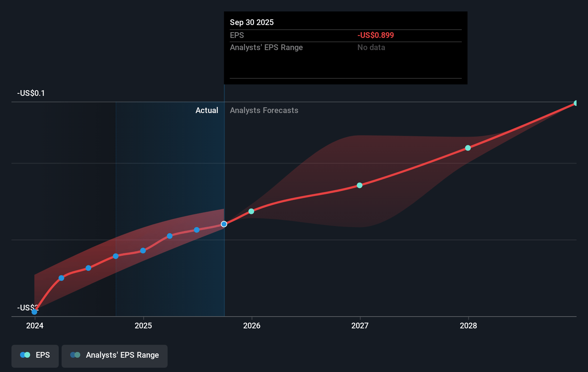Image resolution: width=588 pixels, height=372 pixels.
Task: Click the 2026 x-axis label
Action: 252,325
